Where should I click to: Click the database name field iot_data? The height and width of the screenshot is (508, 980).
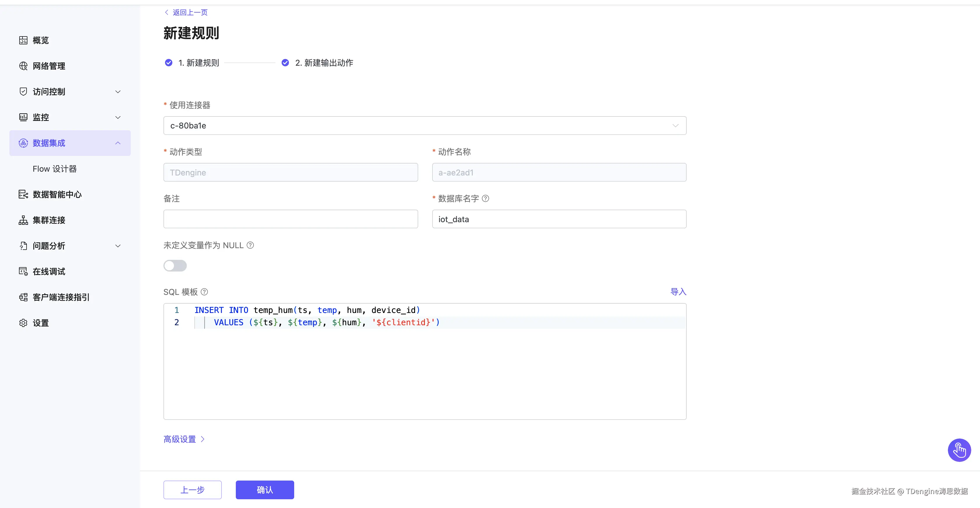pyautogui.click(x=559, y=219)
